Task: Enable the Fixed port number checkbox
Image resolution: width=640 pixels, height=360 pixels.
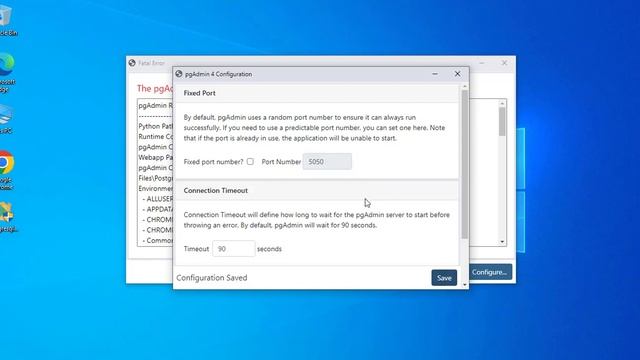Action: pyautogui.click(x=250, y=162)
